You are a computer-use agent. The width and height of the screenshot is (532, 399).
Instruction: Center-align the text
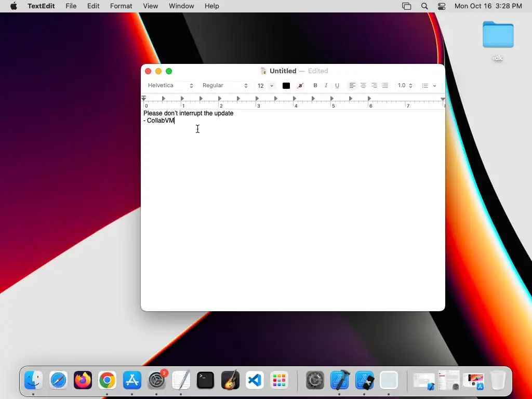pyautogui.click(x=363, y=86)
